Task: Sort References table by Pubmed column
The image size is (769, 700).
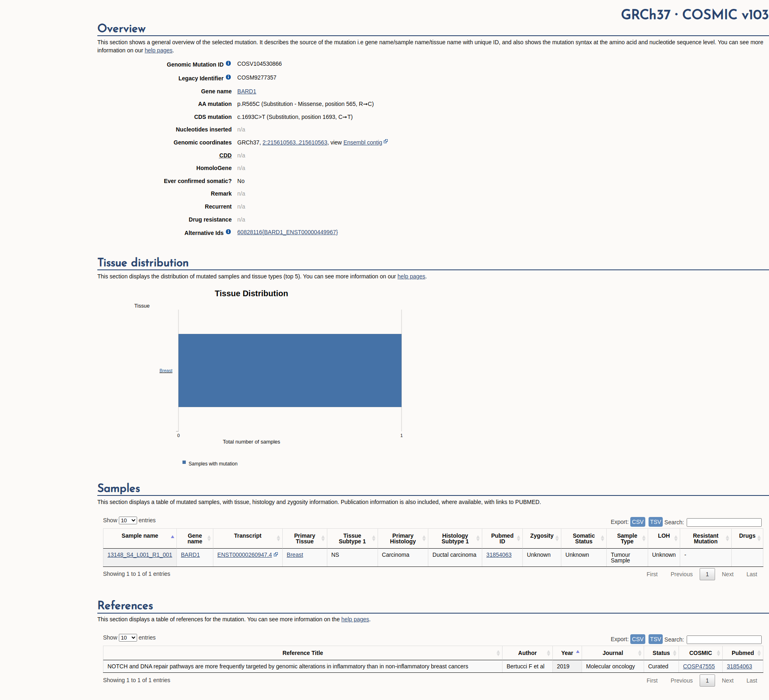Action: pos(743,653)
